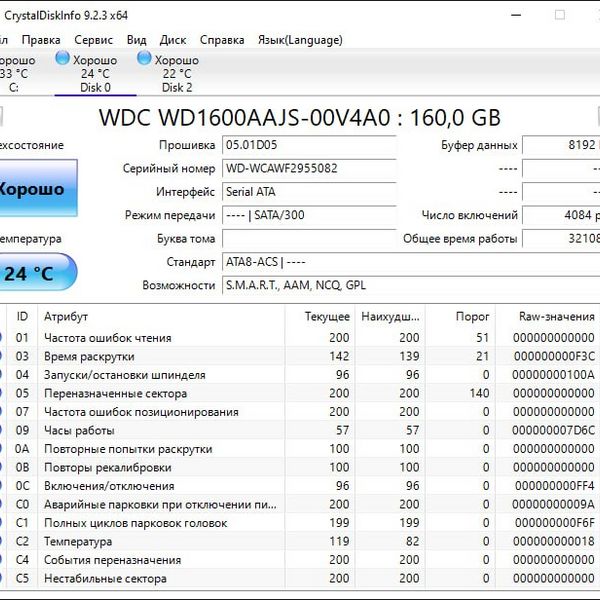Screen dimensions: 600x600
Task: Click the Прошивка field 05.01D05
Action: click(309, 145)
